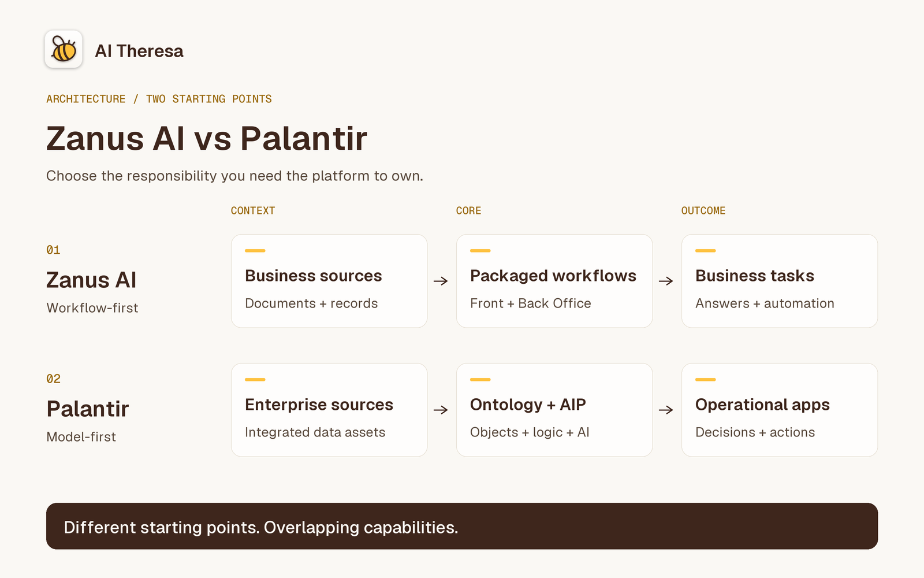The width and height of the screenshot is (924, 578).
Task: Select the Business sources card
Action: [329, 281]
